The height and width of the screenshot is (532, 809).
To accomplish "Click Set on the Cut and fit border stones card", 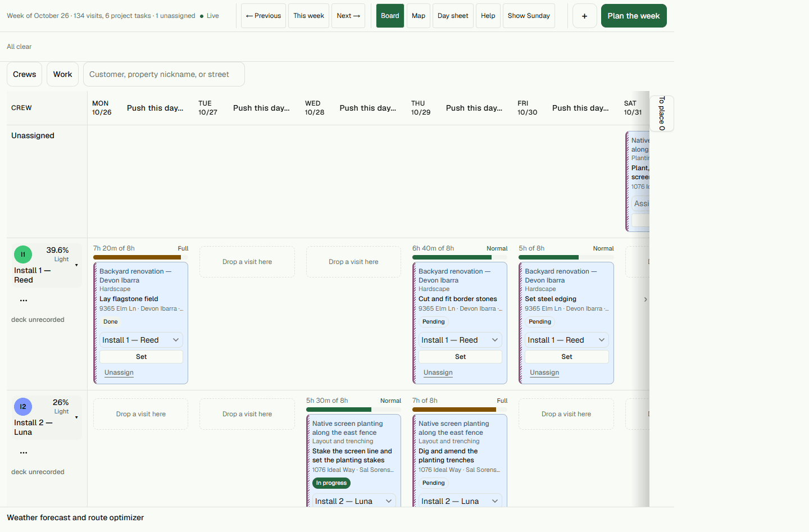I will tap(460, 357).
